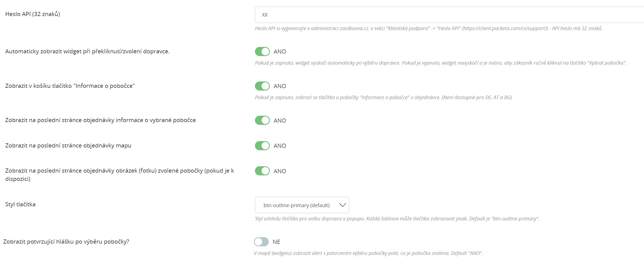Switch off the map on the last order page

(x=262, y=146)
